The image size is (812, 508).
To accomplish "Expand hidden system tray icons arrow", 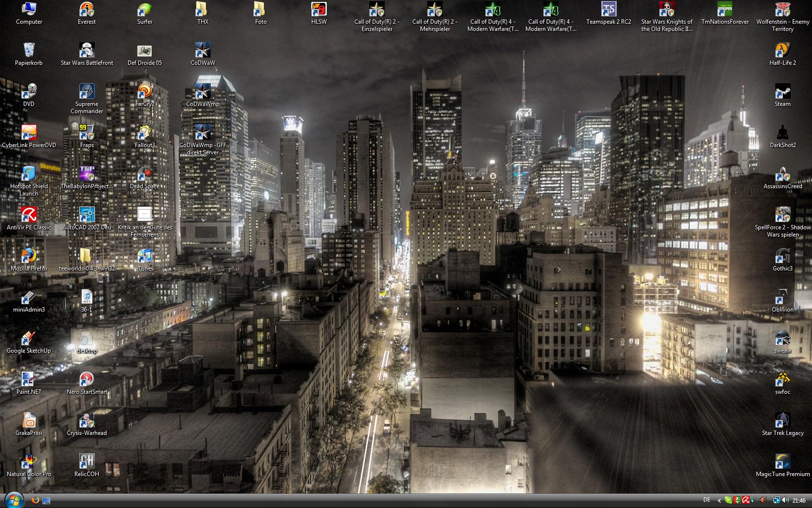I will click(x=719, y=500).
